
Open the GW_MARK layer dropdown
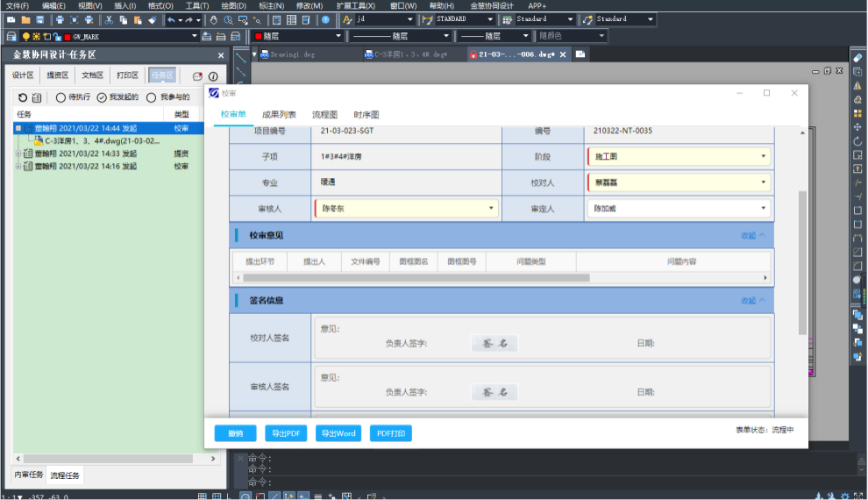[195, 37]
